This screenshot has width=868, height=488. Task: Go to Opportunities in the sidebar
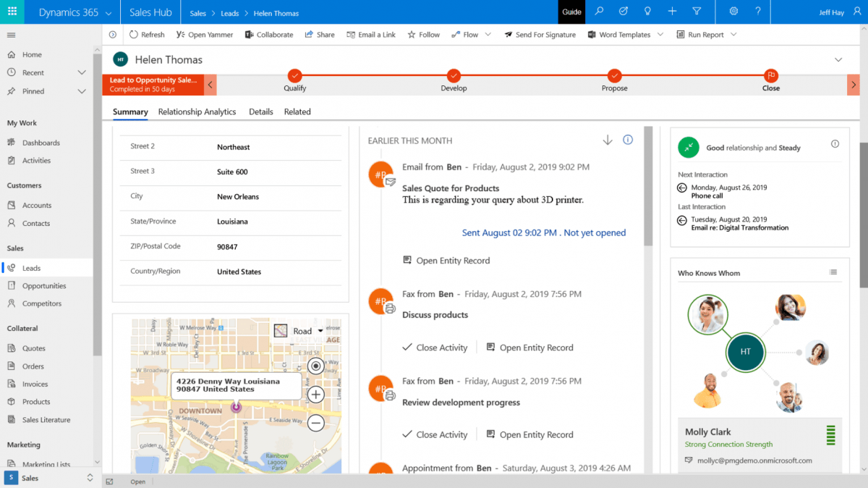coord(44,286)
